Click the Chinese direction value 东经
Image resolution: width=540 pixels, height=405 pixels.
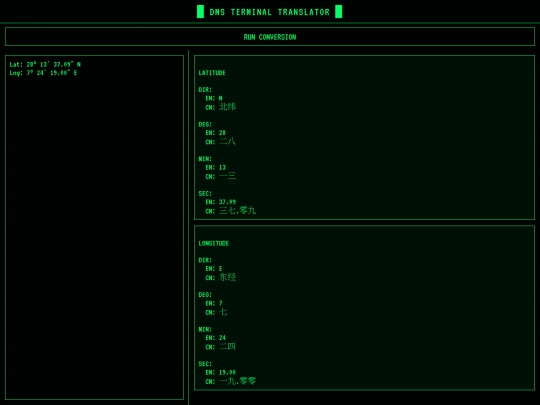227,277
